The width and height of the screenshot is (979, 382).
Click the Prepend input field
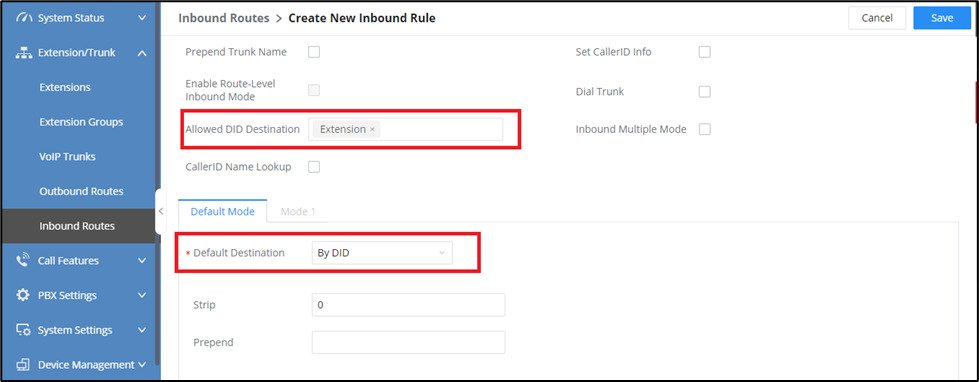click(408, 343)
